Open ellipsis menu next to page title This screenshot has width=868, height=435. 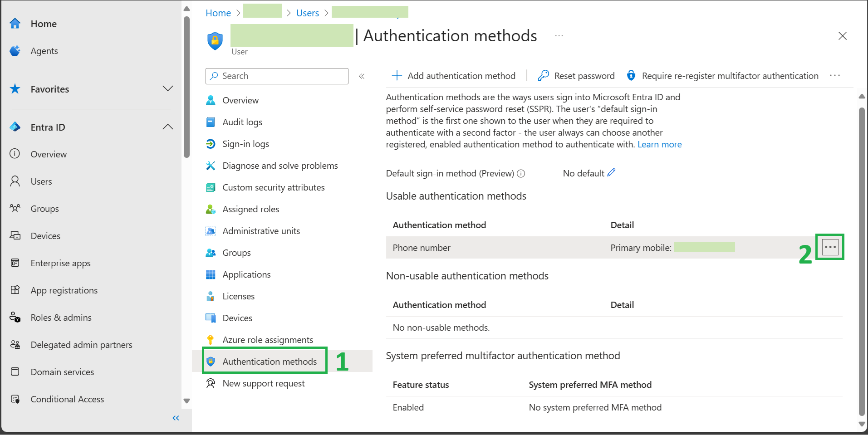(x=559, y=36)
